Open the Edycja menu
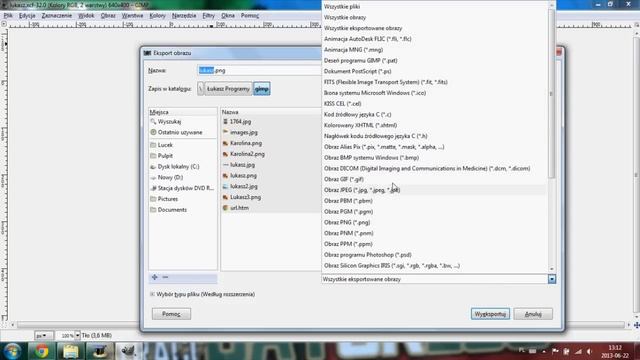Image resolution: width=640 pixels, height=360 pixels. click(x=27, y=16)
